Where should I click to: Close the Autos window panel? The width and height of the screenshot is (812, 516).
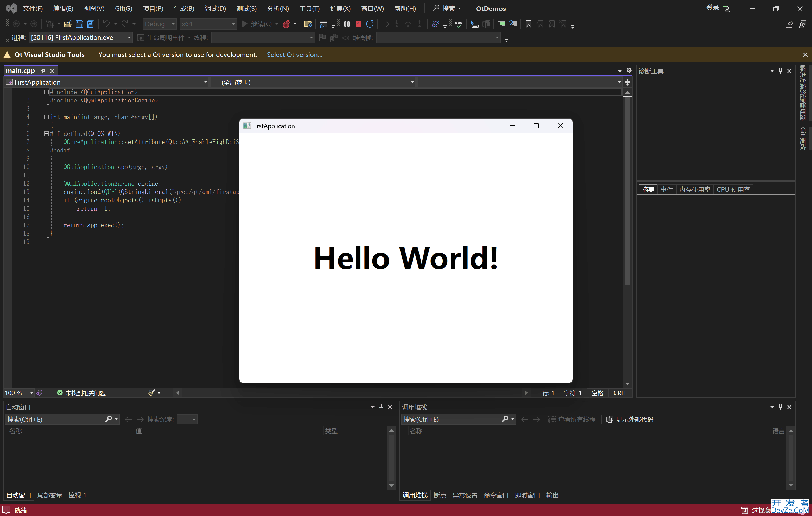390,407
